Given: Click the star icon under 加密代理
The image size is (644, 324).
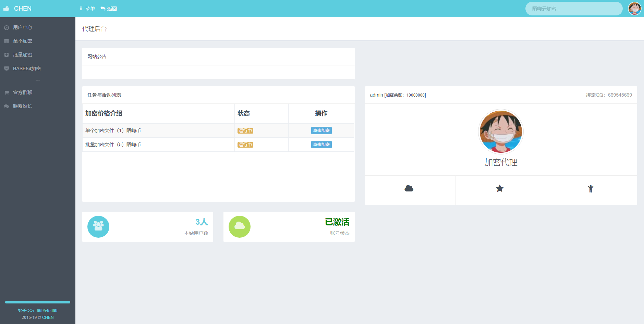Looking at the screenshot, I should point(500,188).
